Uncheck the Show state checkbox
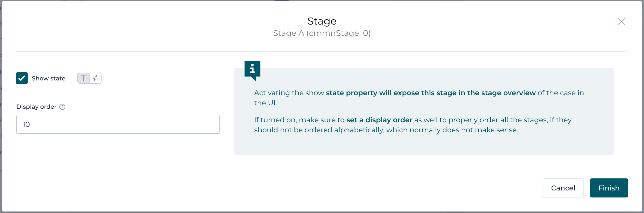The width and height of the screenshot is (644, 213). click(x=22, y=78)
